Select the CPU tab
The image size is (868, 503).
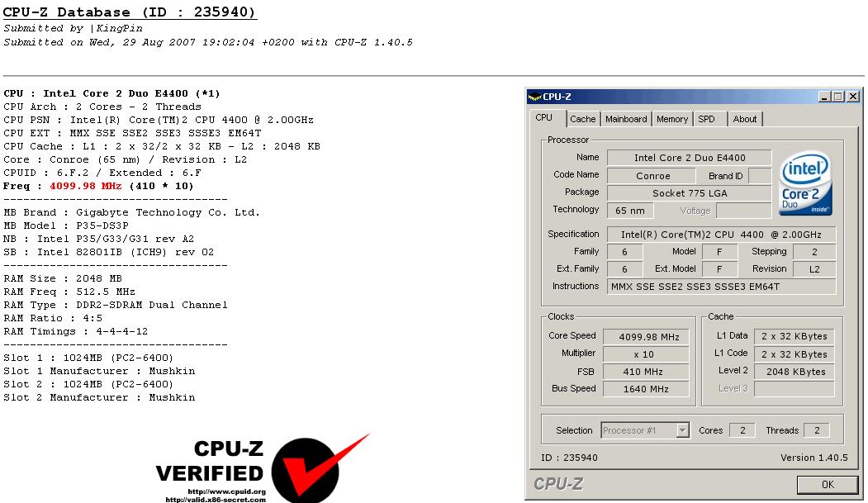pyautogui.click(x=544, y=118)
